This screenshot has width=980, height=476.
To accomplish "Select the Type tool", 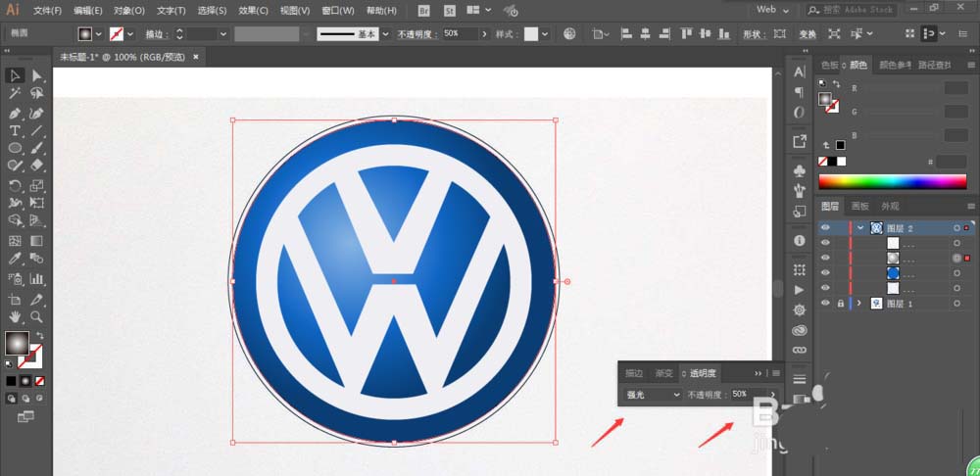I will (16, 130).
